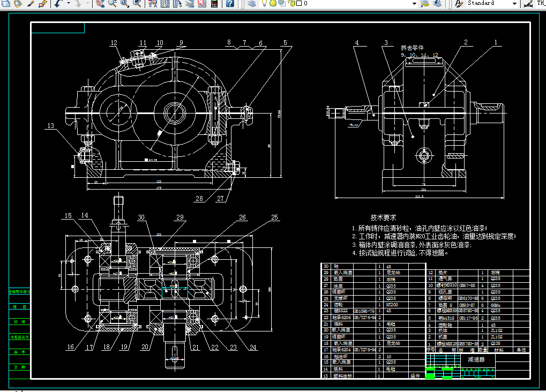The width and height of the screenshot is (546, 392).
Task: Click the 技术要求 heading in drawing
Action: coord(383,218)
